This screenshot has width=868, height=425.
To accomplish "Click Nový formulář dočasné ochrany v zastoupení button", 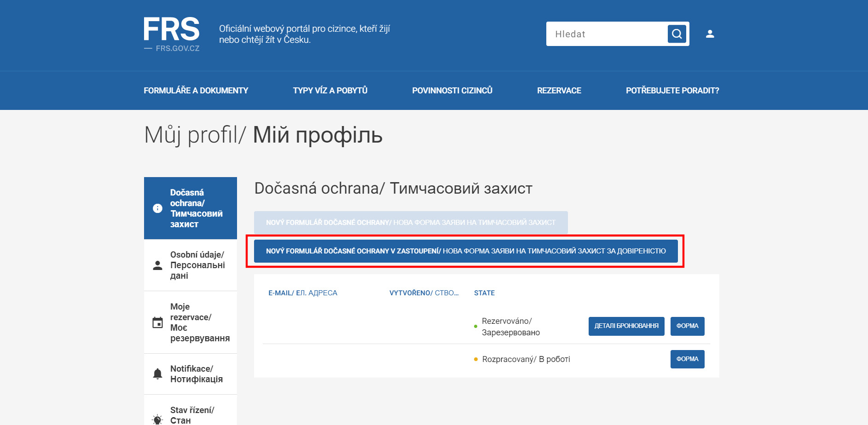I will 466,251.
